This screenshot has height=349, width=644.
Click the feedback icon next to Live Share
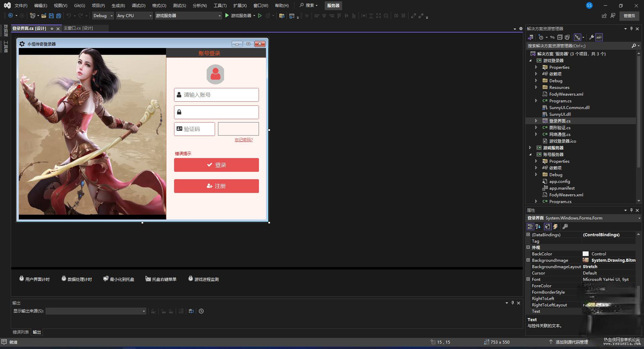coord(613,15)
